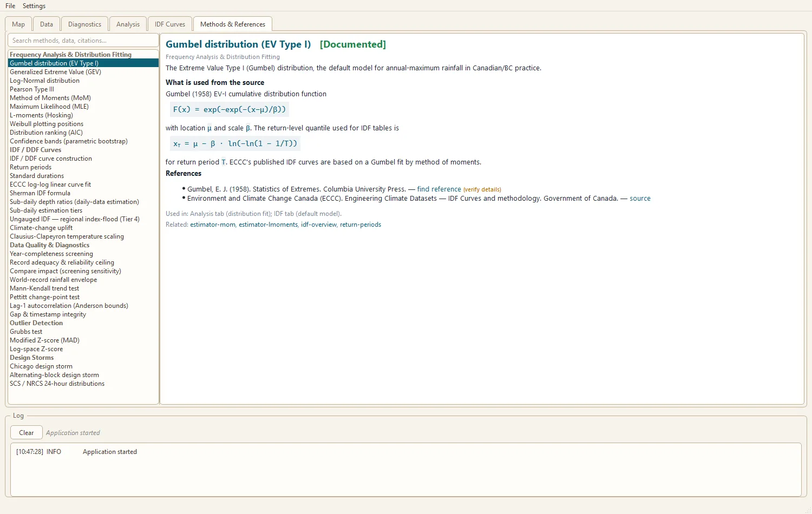
Task: Select Modified Z-score (MAD)
Action: (83, 340)
